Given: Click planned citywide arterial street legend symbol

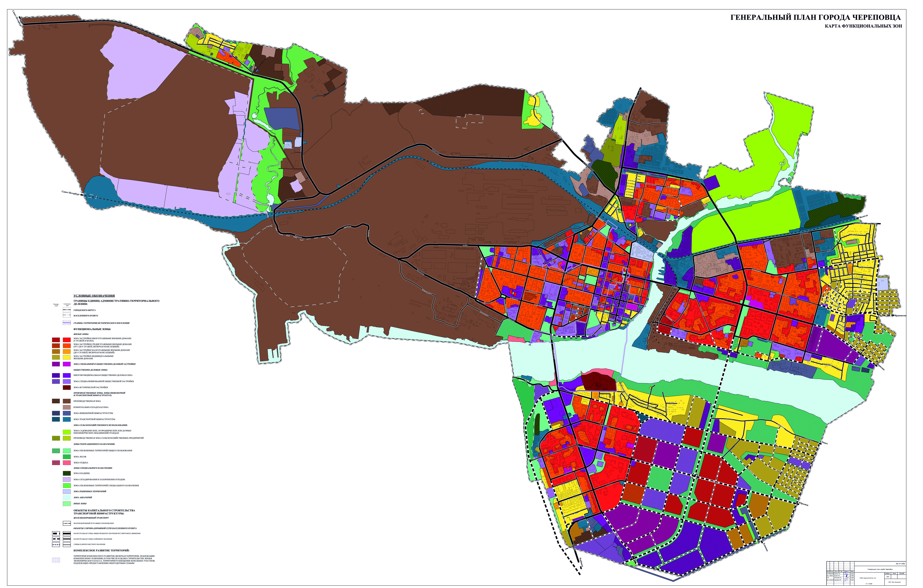Looking at the screenshot, I should [56, 534].
